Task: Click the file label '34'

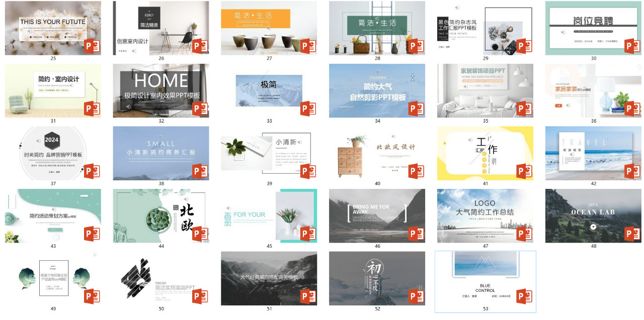Action: tap(377, 121)
